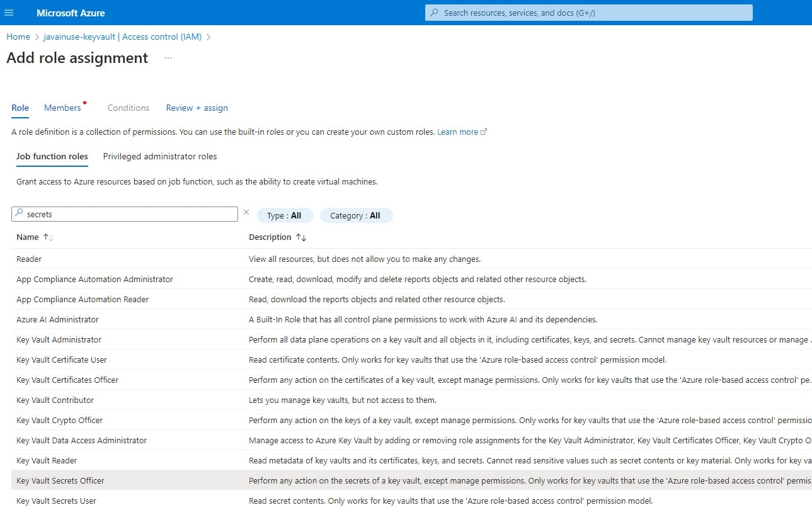
Task: Click the Microsoft Azure logo text
Action: click(x=71, y=13)
